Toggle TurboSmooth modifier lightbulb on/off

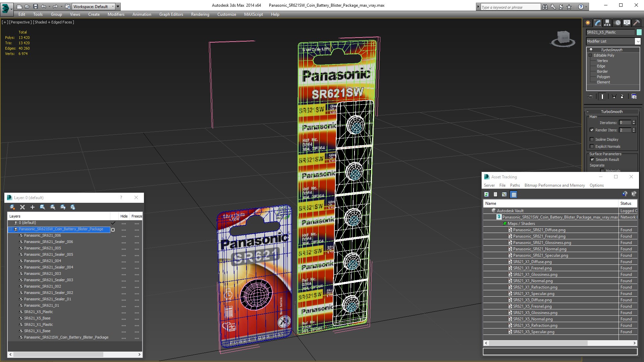click(591, 50)
